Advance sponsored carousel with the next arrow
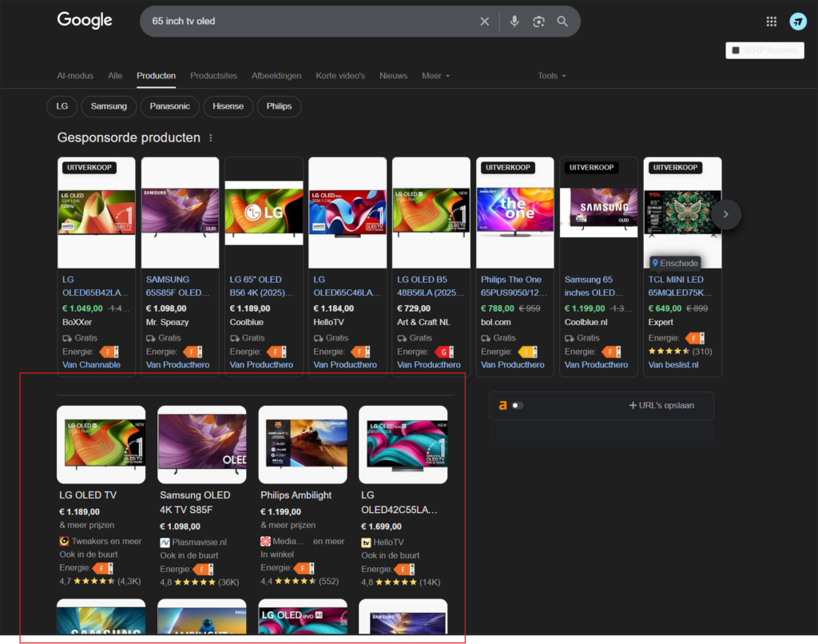This screenshot has height=644, width=818. 725,214
